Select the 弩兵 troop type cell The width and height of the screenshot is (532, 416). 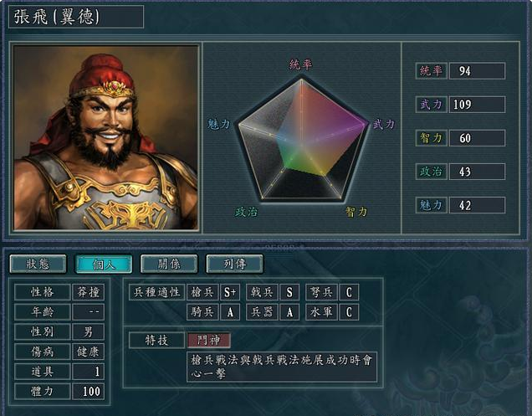point(321,292)
